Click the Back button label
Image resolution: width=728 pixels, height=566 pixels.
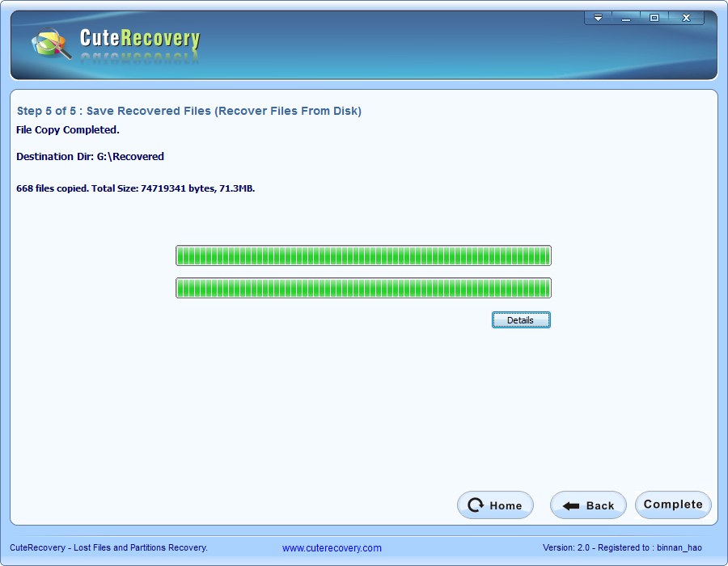(x=600, y=505)
